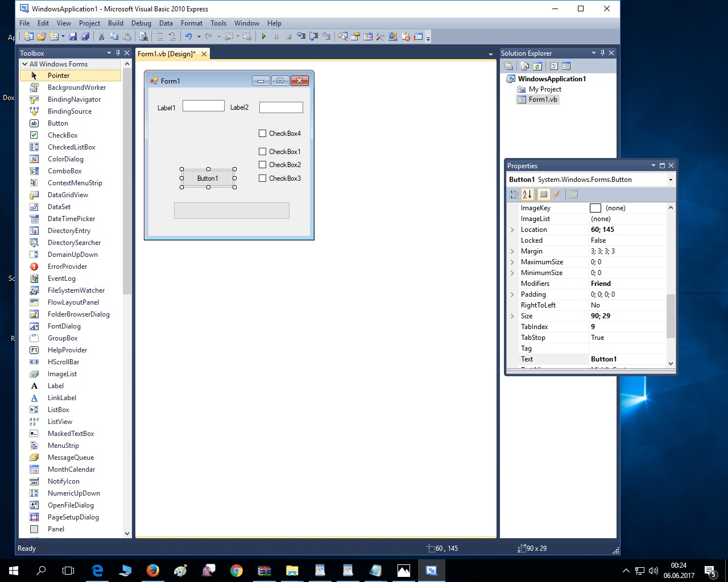728x582 pixels.
Task: Select the wide gray control below Button1
Action: click(x=231, y=210)
